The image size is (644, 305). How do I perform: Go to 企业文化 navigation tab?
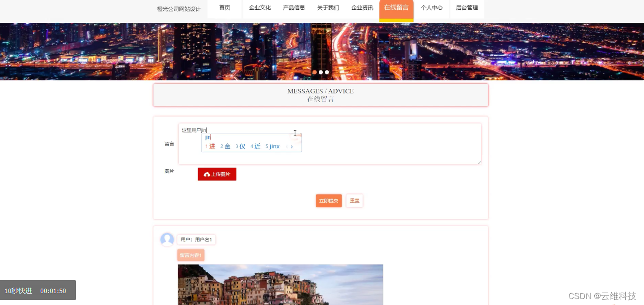tap(260, 8)
